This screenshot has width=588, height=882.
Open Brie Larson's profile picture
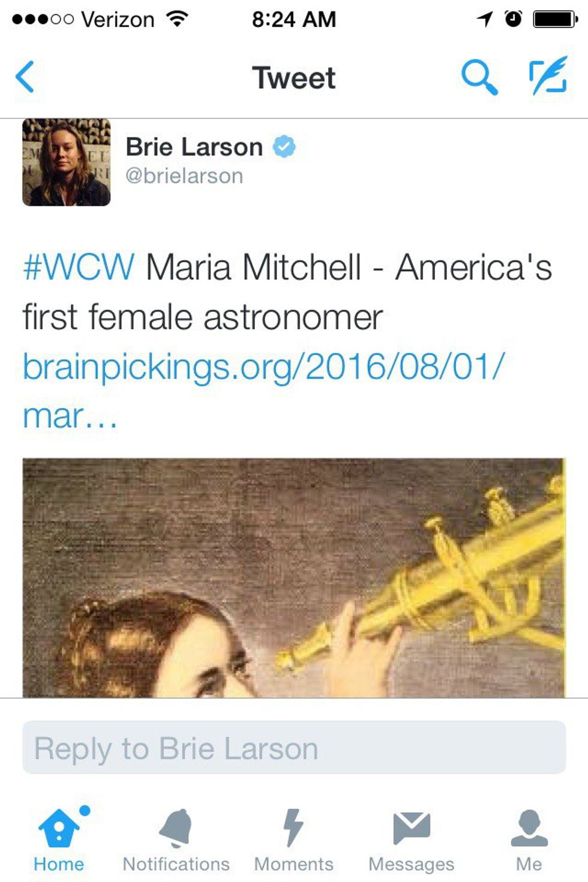tap(67, 163)
